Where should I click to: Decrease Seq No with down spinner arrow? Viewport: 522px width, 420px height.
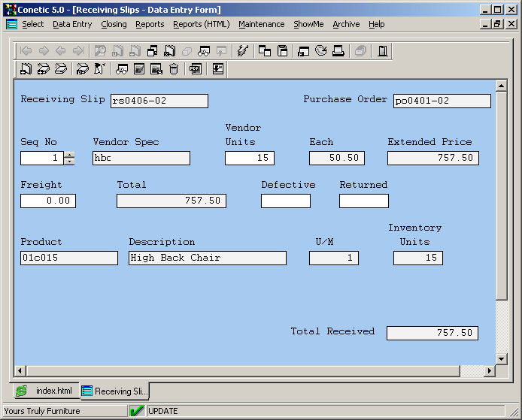pyautogui.click(x=69, y=162)
